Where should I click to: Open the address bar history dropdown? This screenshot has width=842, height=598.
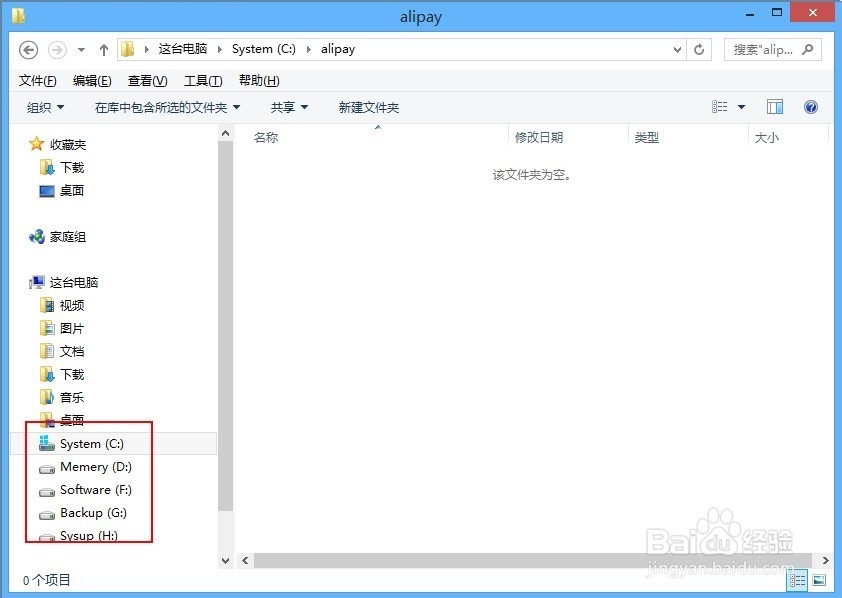point(677,49)
